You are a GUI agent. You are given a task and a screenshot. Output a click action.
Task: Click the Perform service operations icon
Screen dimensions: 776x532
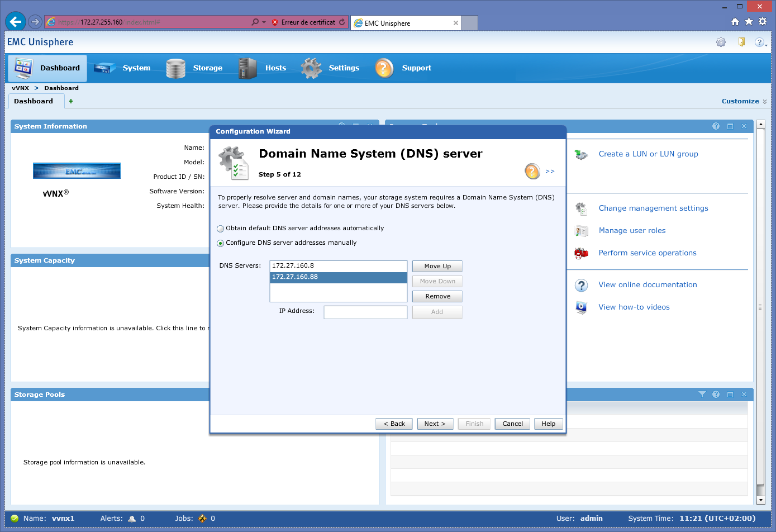click(x=581, y=253)
